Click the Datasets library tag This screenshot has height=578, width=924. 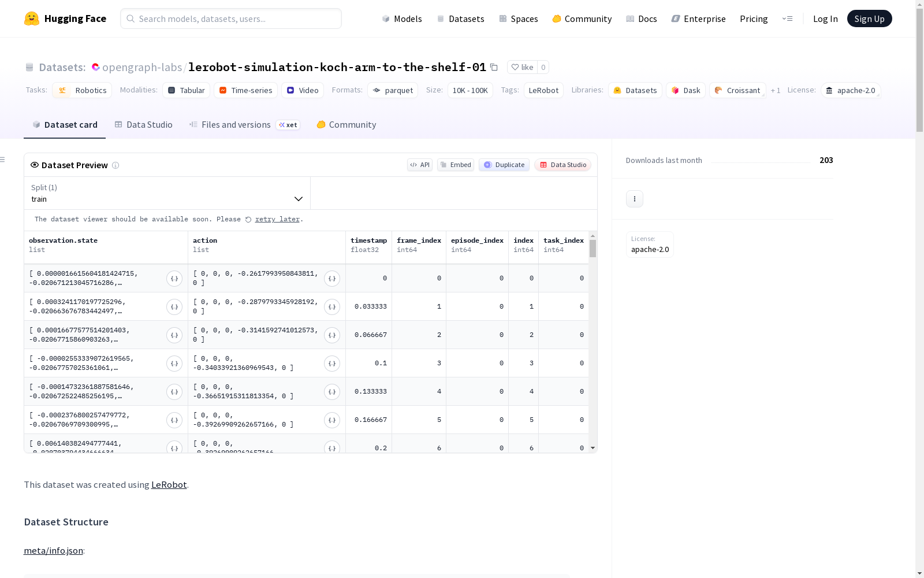[635, 90]
